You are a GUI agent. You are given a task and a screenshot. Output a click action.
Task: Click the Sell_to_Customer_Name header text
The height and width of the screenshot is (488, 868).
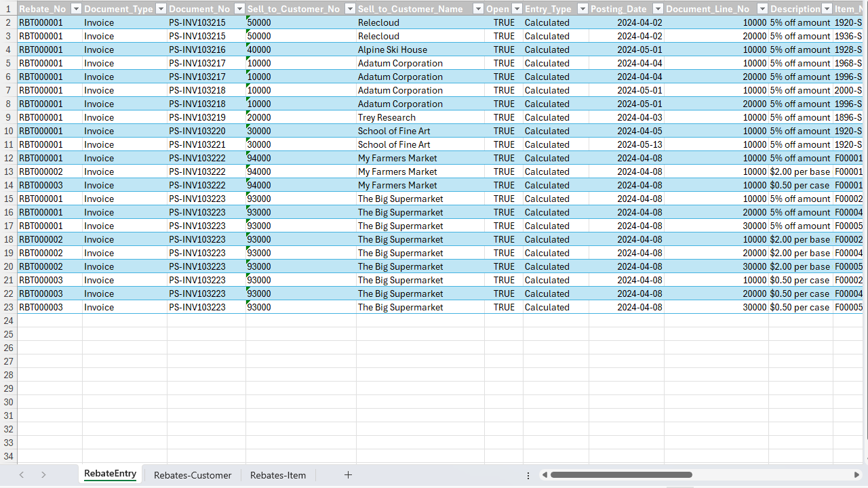click(410, 9)
